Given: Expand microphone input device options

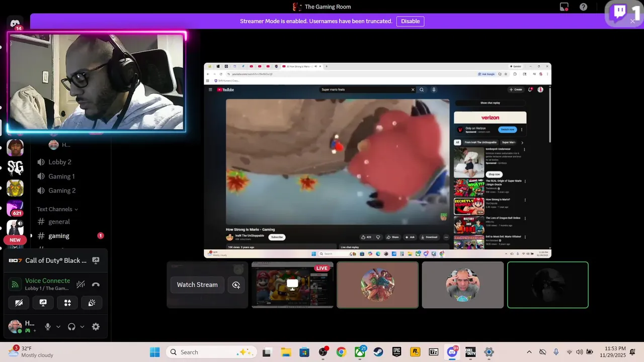Looking at the screenshot, I should point(58,327).
